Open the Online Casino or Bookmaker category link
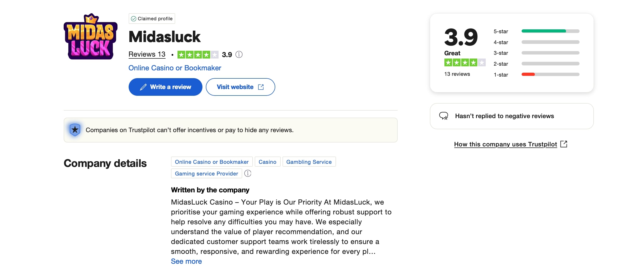 tap(175, 68)
